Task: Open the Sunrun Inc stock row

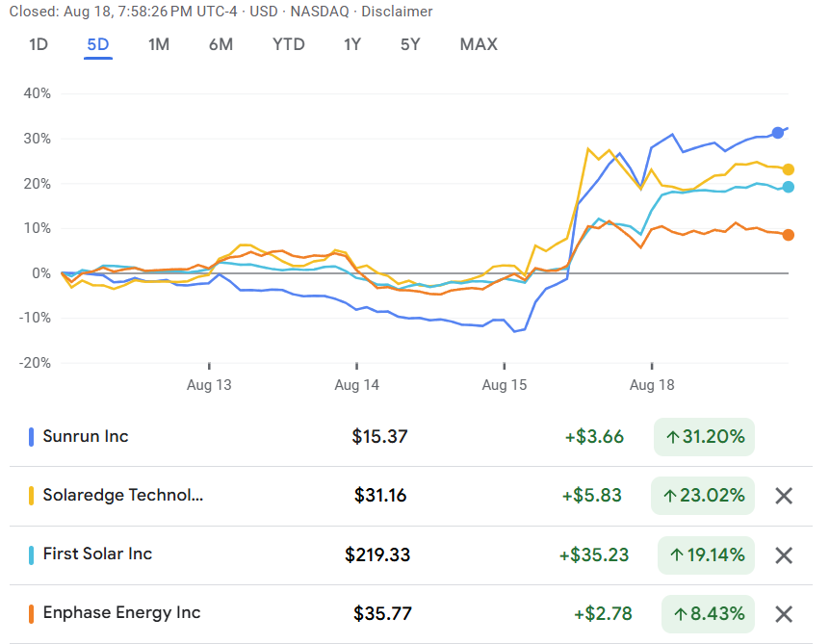Action: 411,437
